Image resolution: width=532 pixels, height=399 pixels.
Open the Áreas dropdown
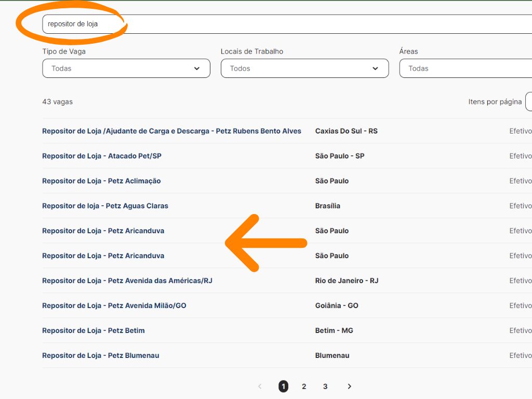(x=465, y=68)
